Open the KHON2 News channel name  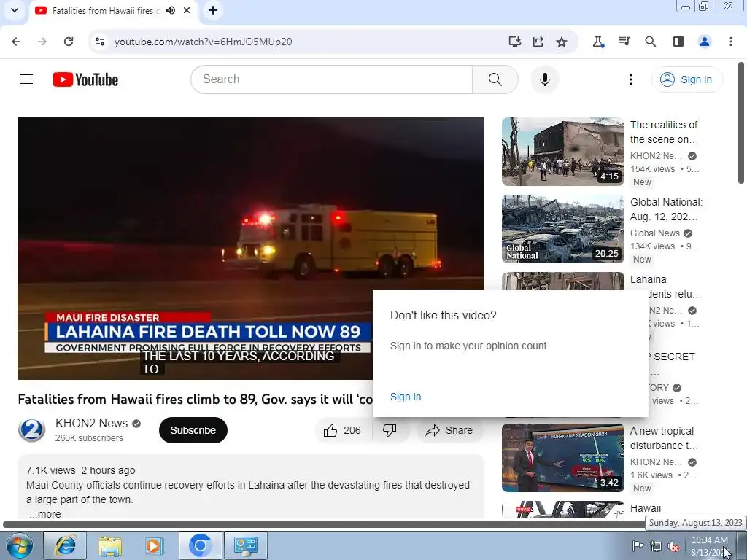tap(91, 424)
